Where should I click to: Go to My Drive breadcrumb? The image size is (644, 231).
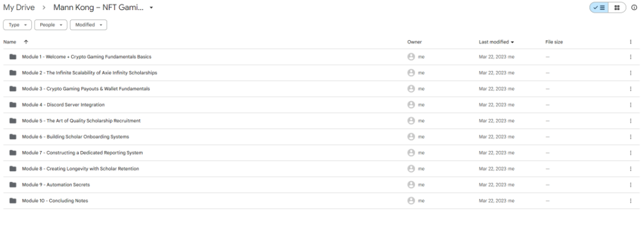click(x=19, y=8)
